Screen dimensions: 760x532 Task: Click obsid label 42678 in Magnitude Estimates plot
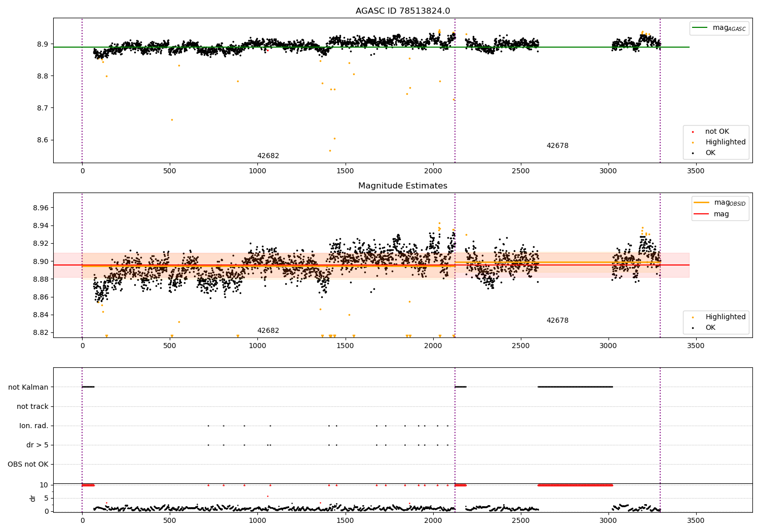[x=557, y=321]
